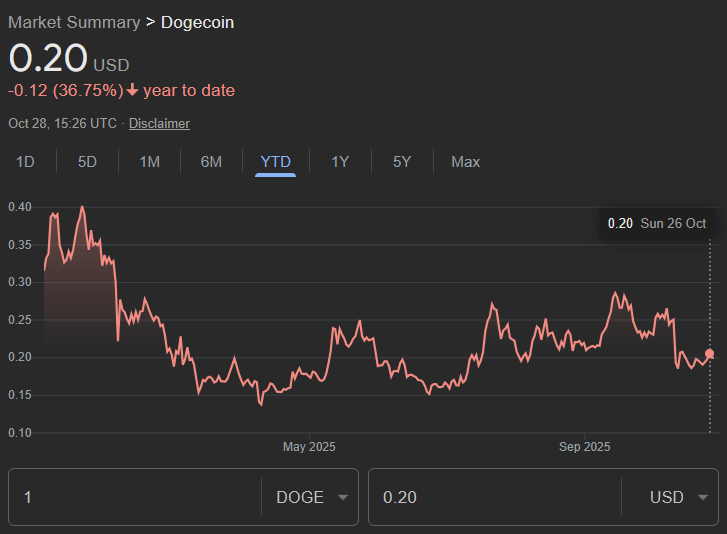The width and height of the screenshot is (727, 534).
Task: Click the Dogecoin title text
Action: [x=197, y=22]
